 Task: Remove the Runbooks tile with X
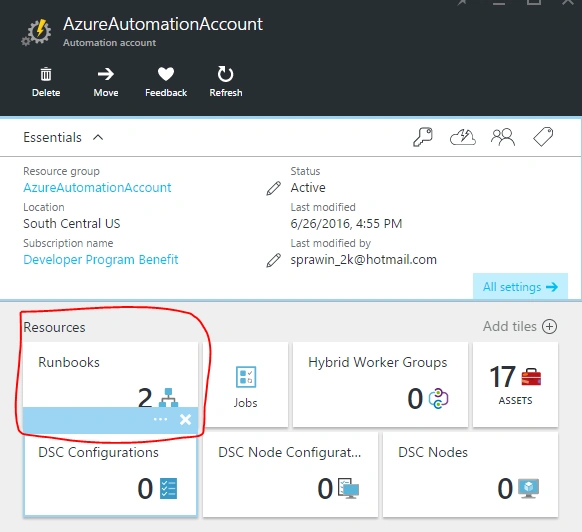pyautogui.click(x=186, y=420)
